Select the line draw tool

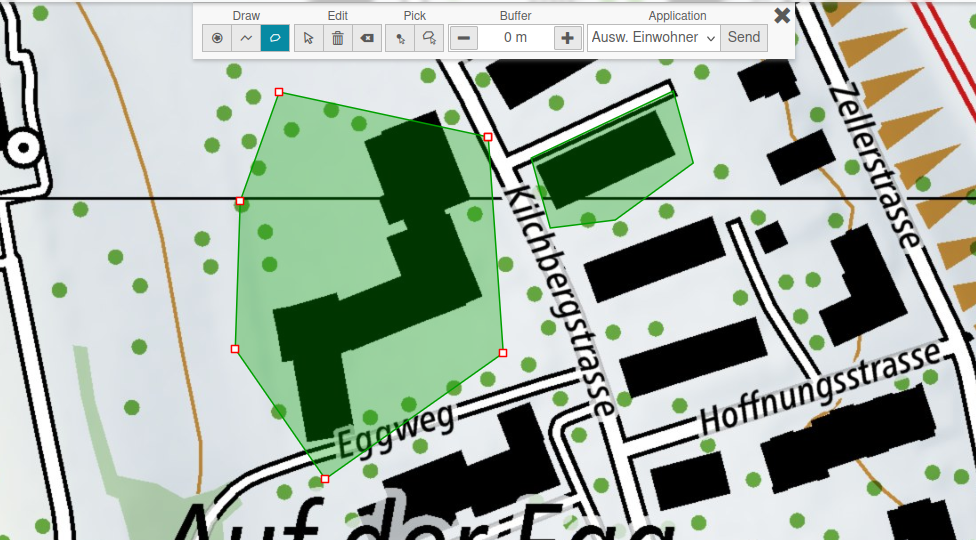tap(246, 38)
